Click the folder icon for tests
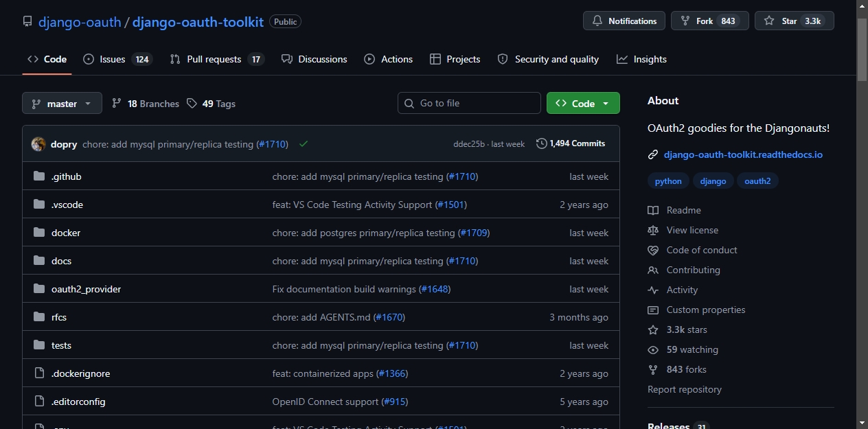 pos(39,345)
